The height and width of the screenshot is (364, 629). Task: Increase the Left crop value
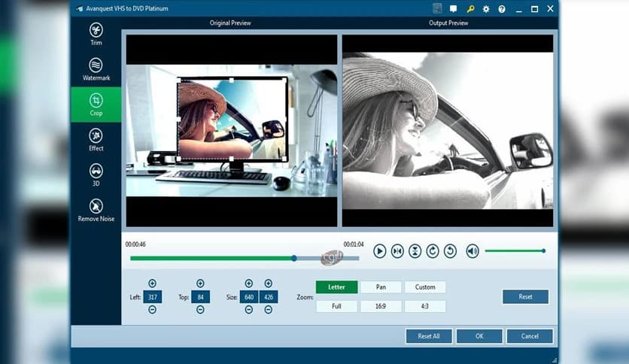(152, 284)
